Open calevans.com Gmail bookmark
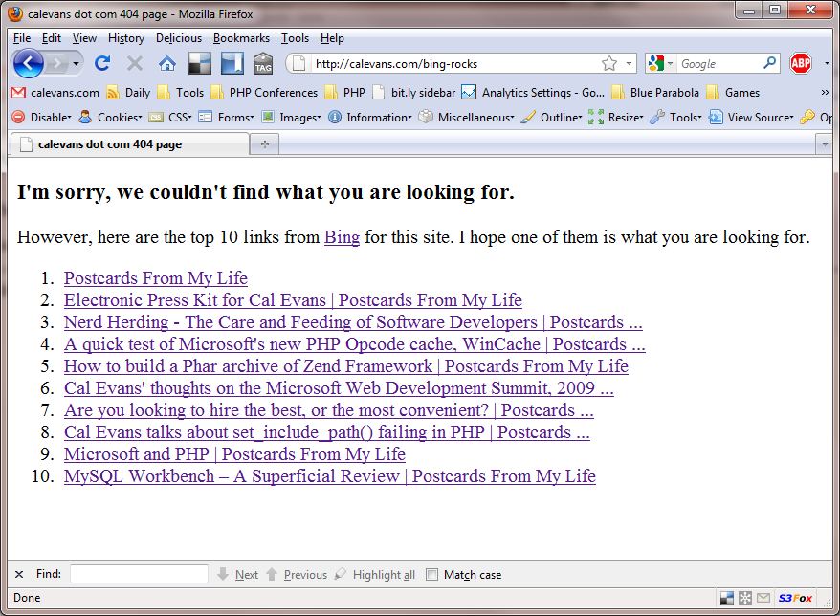The height and width of the screenshot is (616, 840). tap(55, 93)
